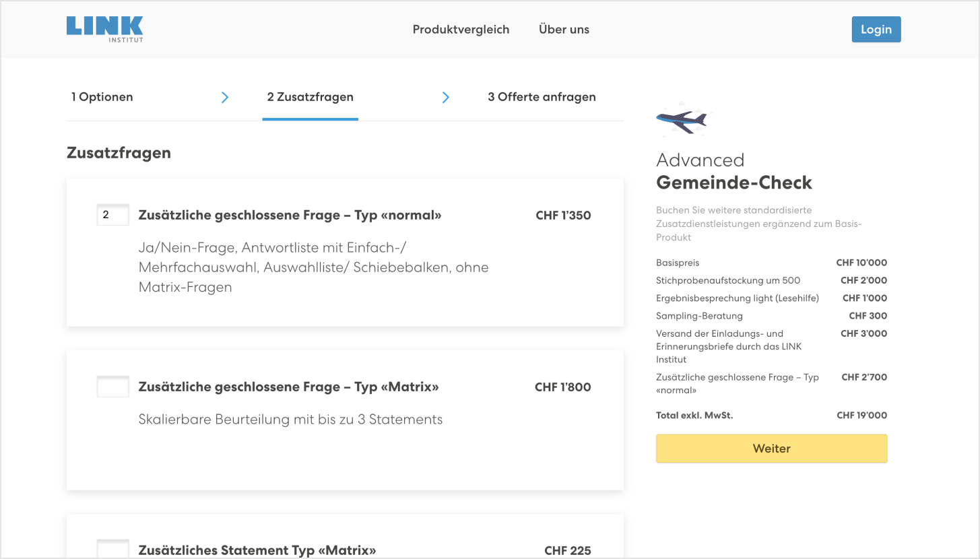Continue with the Weiter button
The image size is (980, 559).
point(772,449)
